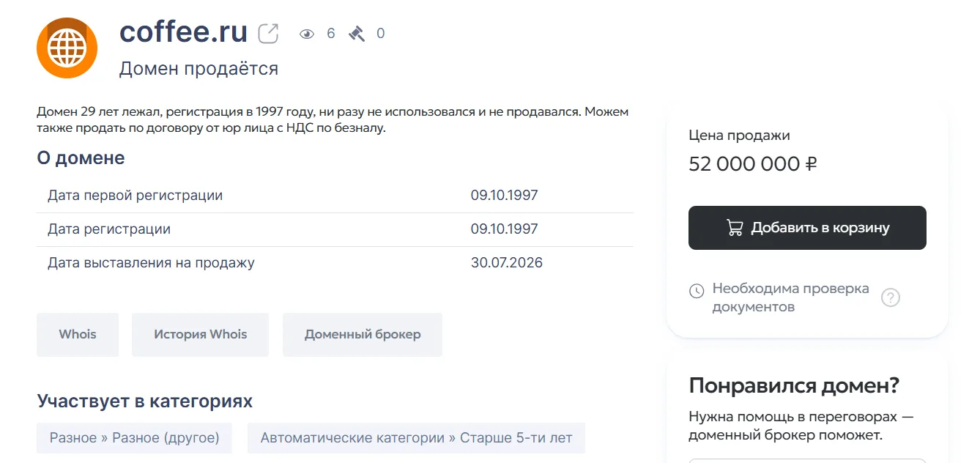Image resolution: width=980 pixels, height=463 pixels.
Task: Add domain to cart button
Action: (x=807, y=228)
